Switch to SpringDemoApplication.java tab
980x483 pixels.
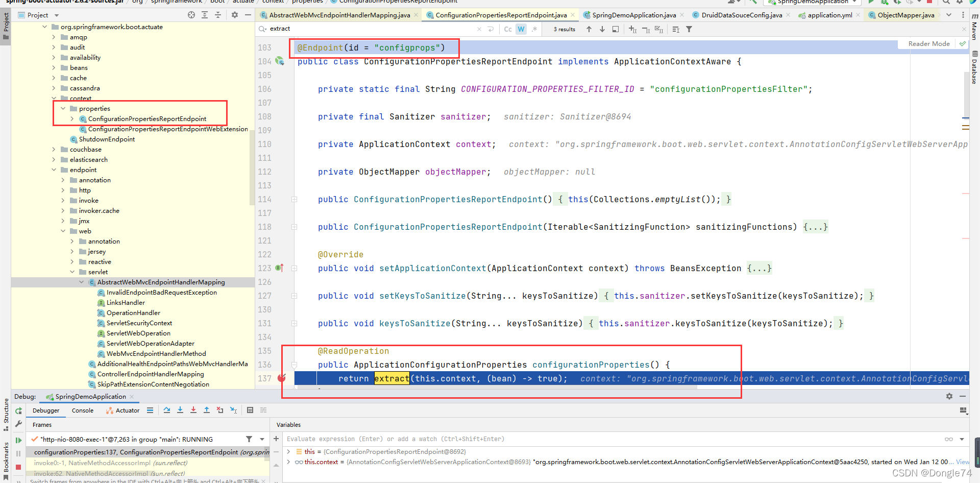(634, 15)
